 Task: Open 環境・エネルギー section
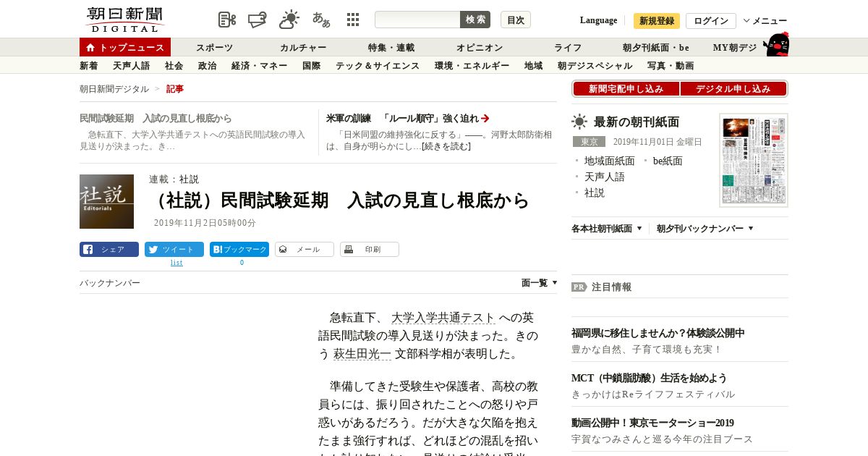point(472,66)
